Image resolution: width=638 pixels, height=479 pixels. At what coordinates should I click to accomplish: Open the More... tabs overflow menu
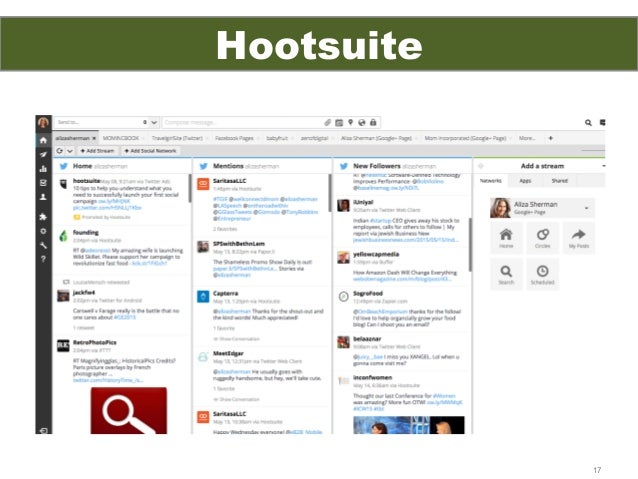(527, 138)
